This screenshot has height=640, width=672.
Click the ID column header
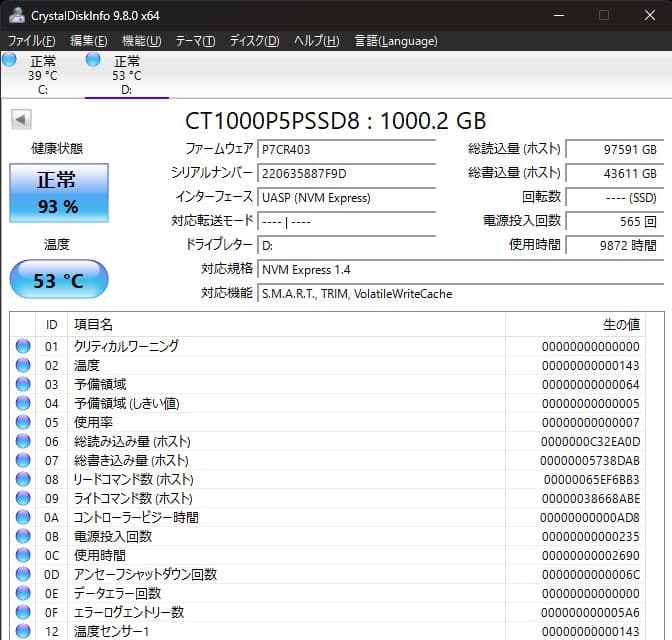[x=51, y=325]
